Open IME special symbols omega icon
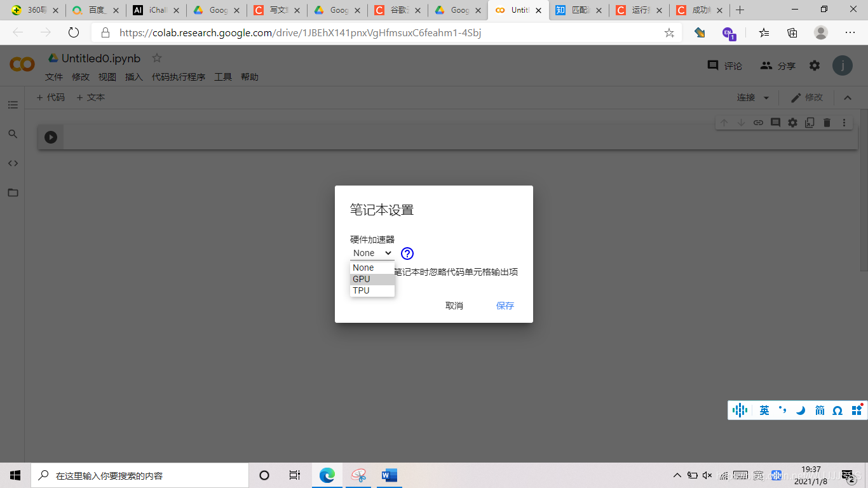This screenshot has height=488, width=868. pyautogui.click(x=837, y=410)
